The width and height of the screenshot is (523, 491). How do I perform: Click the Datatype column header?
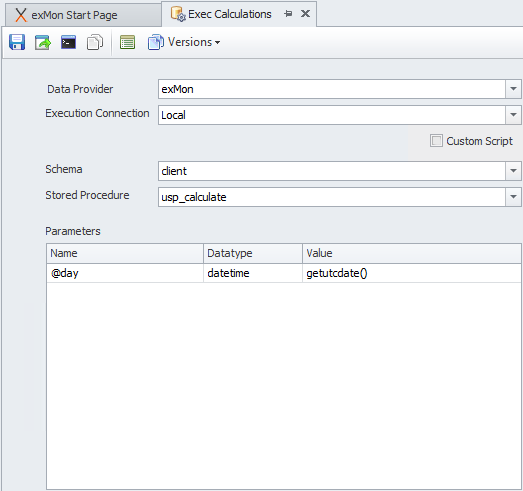coord(253,253)
